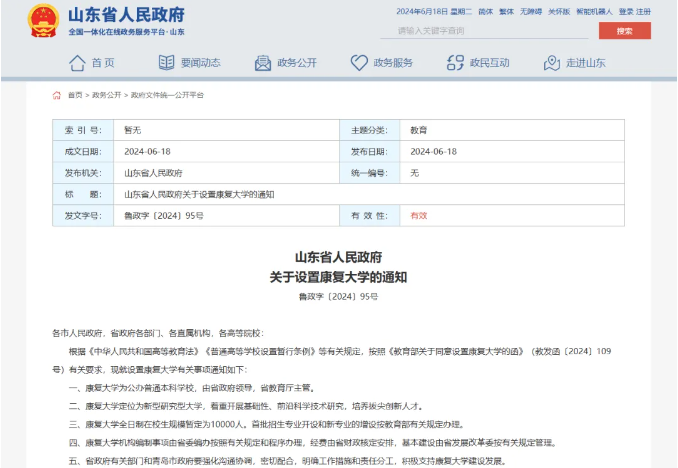Click the national emblem logo
678x468 pixels.
coord(43,20)
